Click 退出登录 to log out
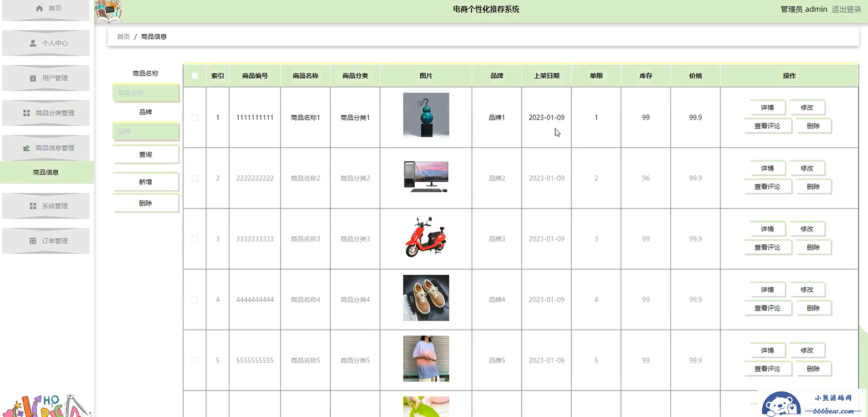 pos(846,10)
